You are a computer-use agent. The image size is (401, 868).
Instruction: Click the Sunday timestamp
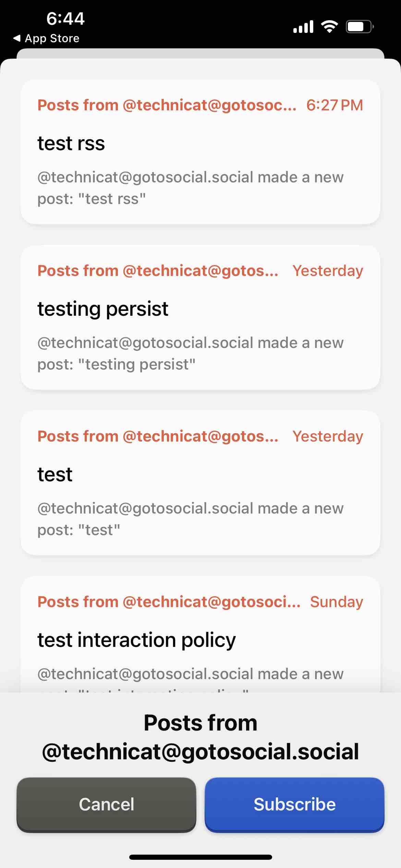coord(337,602)
